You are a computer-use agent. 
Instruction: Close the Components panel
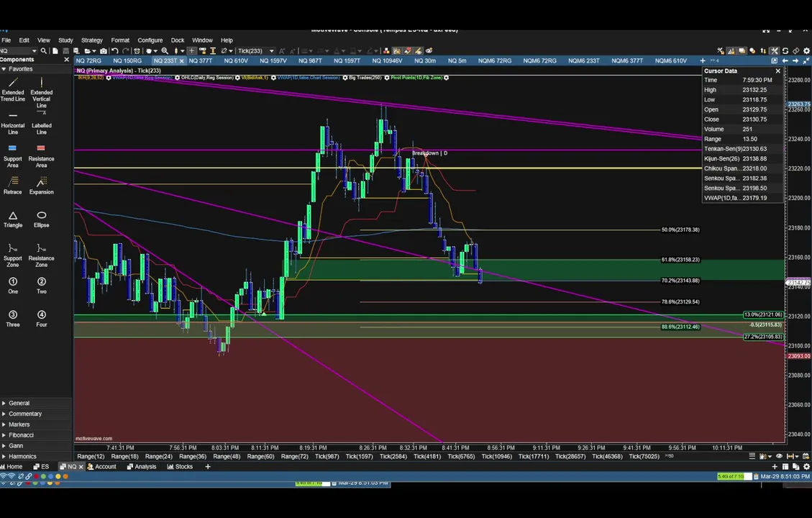(x=66, y=60)
